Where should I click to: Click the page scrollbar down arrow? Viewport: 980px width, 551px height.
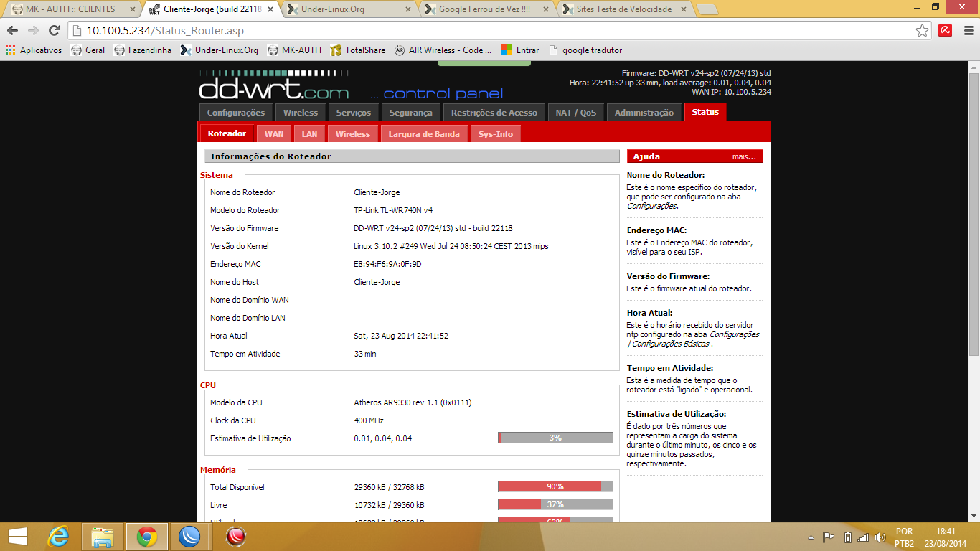point(974,516)
